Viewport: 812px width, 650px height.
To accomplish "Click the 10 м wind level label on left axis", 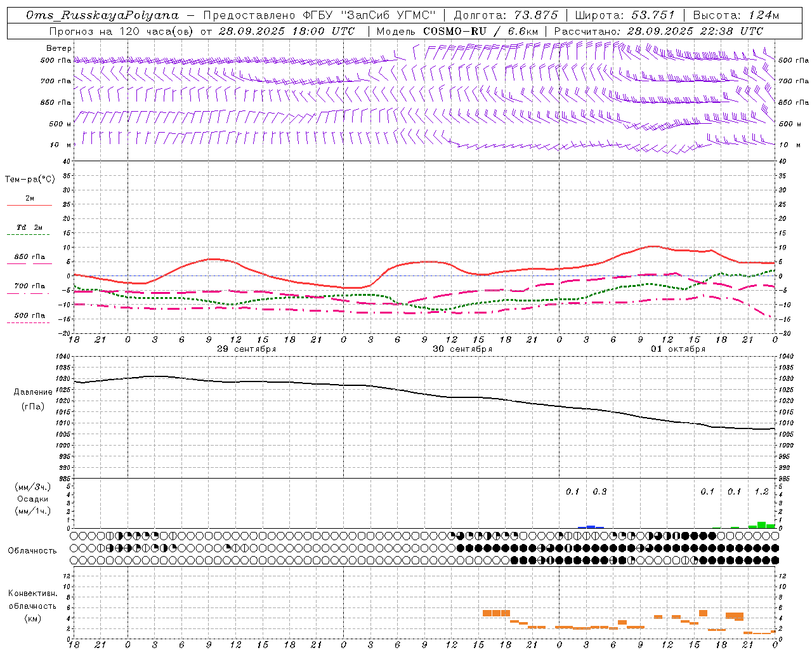I will (x=60, y=145).
